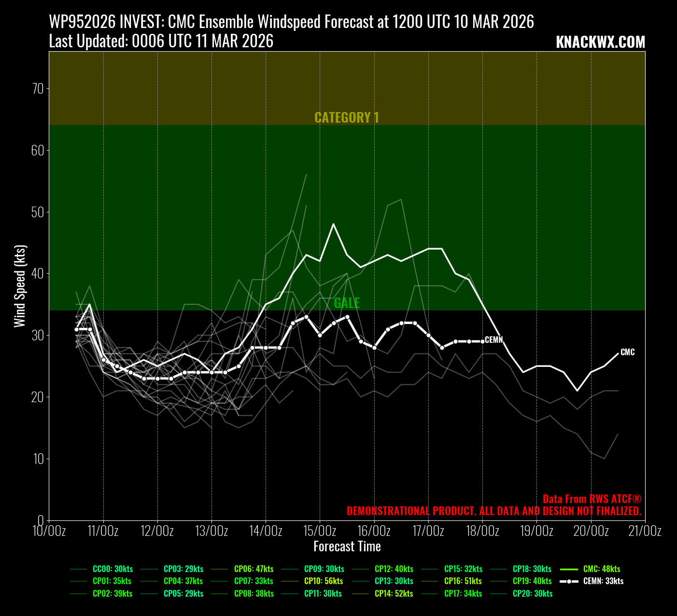Click the CEMN label at line end
The width and height of the screenshot is (677, 616).
pyautogui.click(x=494, y=340)
